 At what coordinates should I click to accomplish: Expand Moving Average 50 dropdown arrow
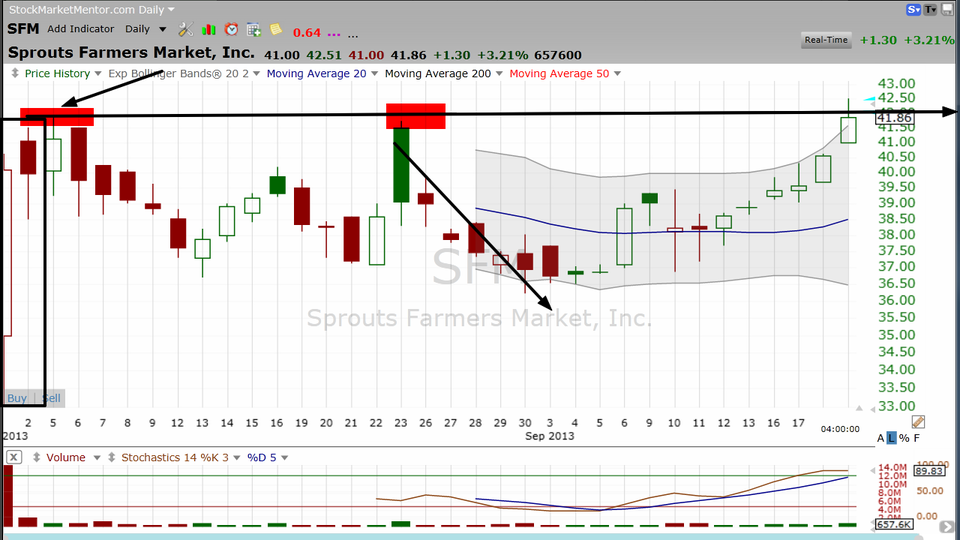coord(617,74)
